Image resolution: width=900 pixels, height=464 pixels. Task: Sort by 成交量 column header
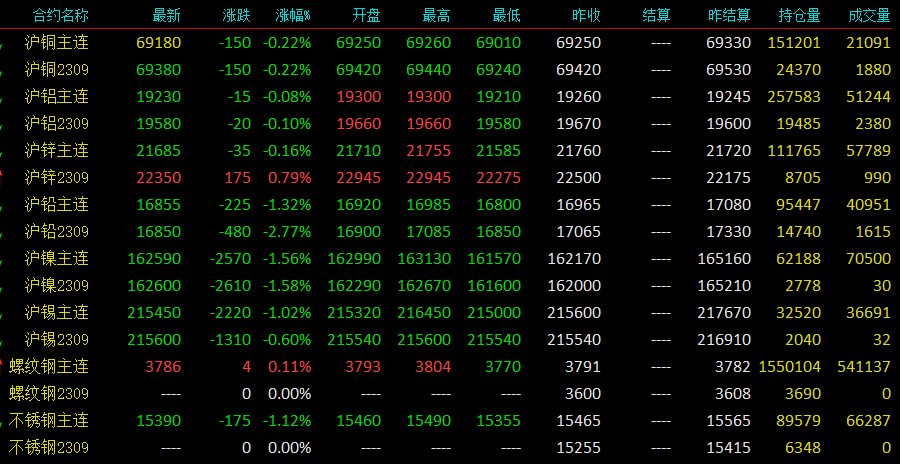pyautogui.click(x=870, y=16)
